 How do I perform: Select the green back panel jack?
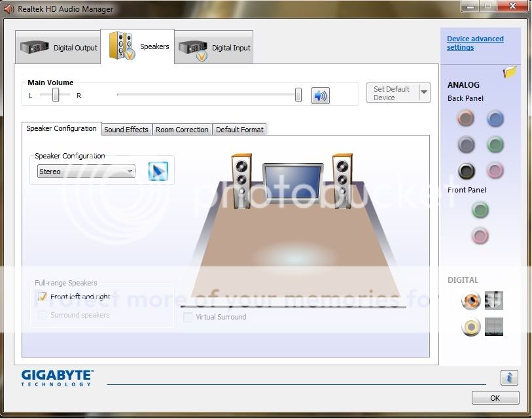coord(495,145)
